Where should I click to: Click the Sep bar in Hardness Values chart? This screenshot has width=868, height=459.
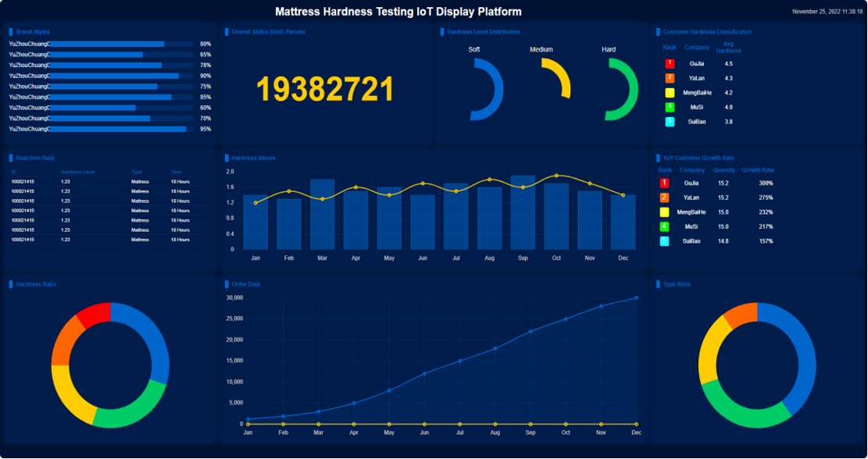click(x=523, y=212)
